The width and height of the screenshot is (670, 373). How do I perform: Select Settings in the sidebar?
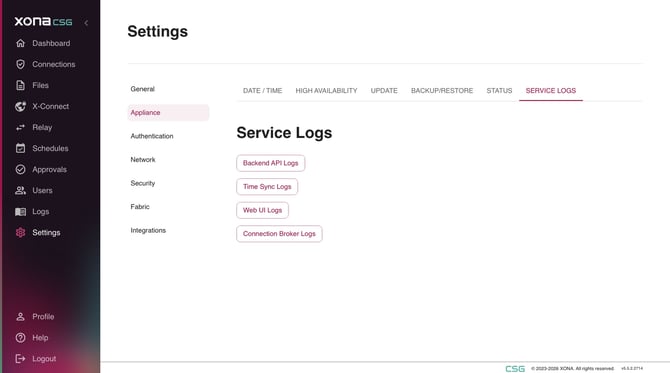click(46, 233)
